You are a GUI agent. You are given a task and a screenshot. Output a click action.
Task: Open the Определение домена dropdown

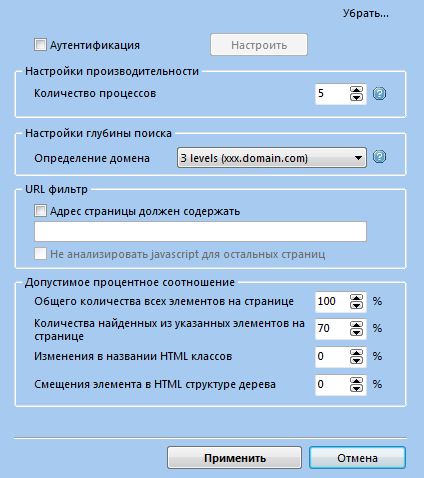click(272, 158)
